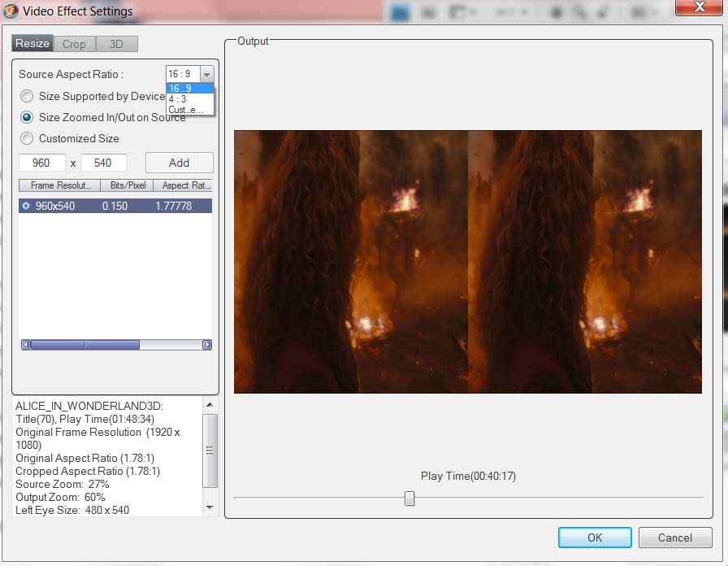Viewport: 728px width, 566px height.
Task: Click the 0.150 bits/pixel cell
Action: (x=115, y=206)
